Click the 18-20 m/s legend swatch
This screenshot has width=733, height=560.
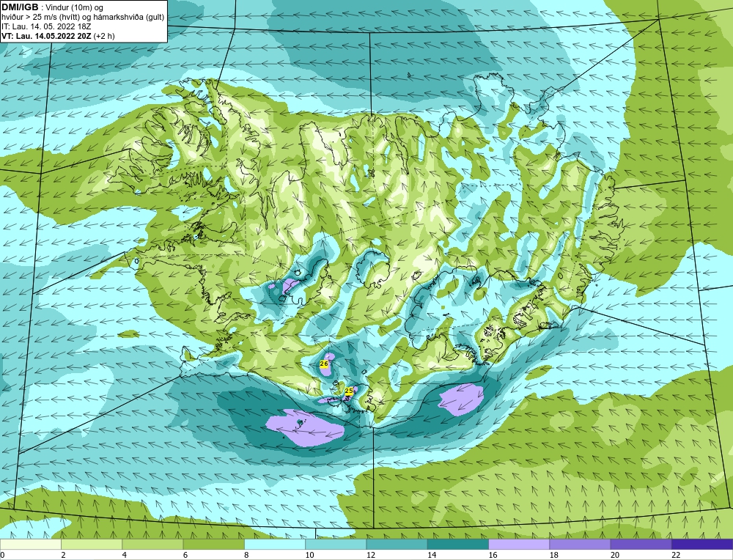(580, 544)
